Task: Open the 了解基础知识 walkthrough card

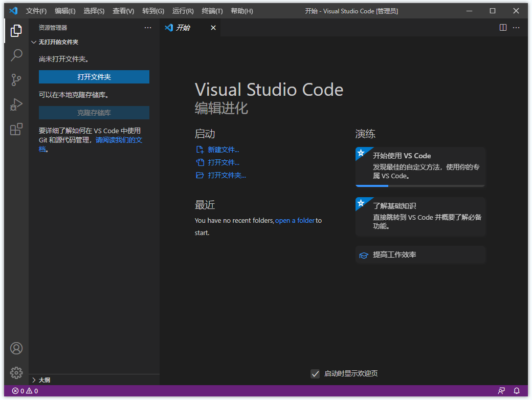Action: coord(420,216)
